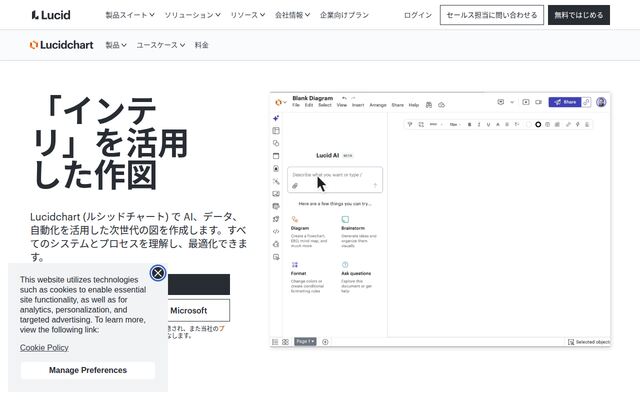640x400 pixels.
Task: Click the send arrow in Lucid AI prompt box
Action: 375,185
